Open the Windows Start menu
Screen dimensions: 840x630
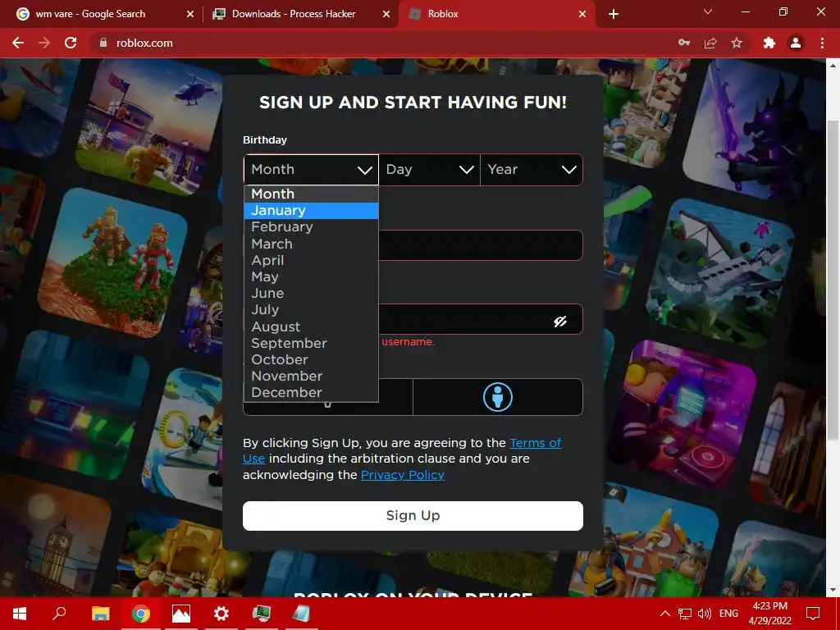point(20,614)
